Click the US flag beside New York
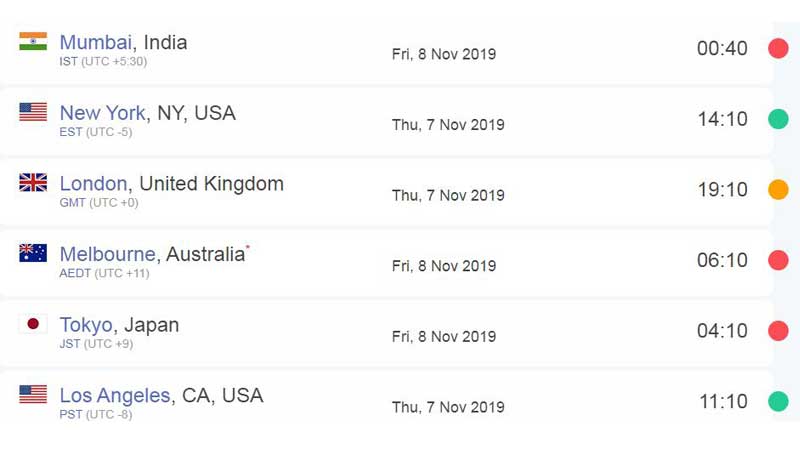 (x=33, y=112)
